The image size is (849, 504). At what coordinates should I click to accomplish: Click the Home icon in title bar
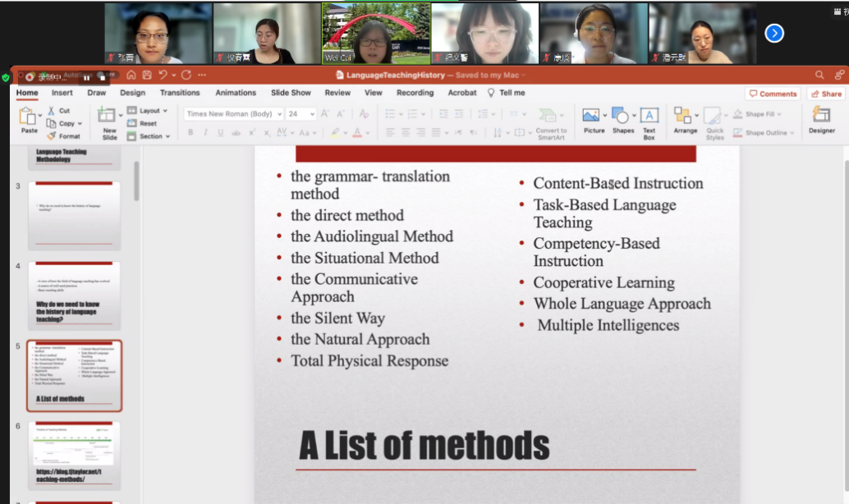(131, 75)
